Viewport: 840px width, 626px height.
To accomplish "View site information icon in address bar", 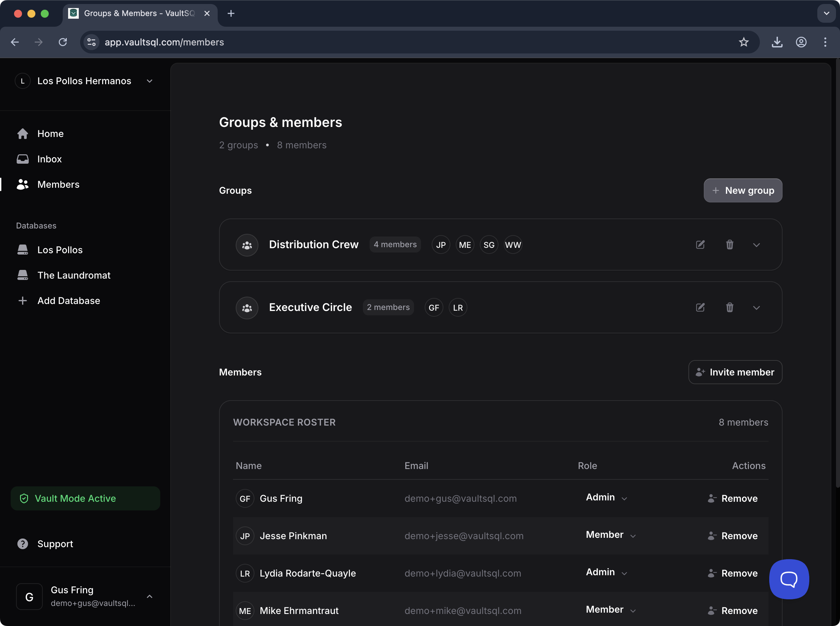I will 91,42.
